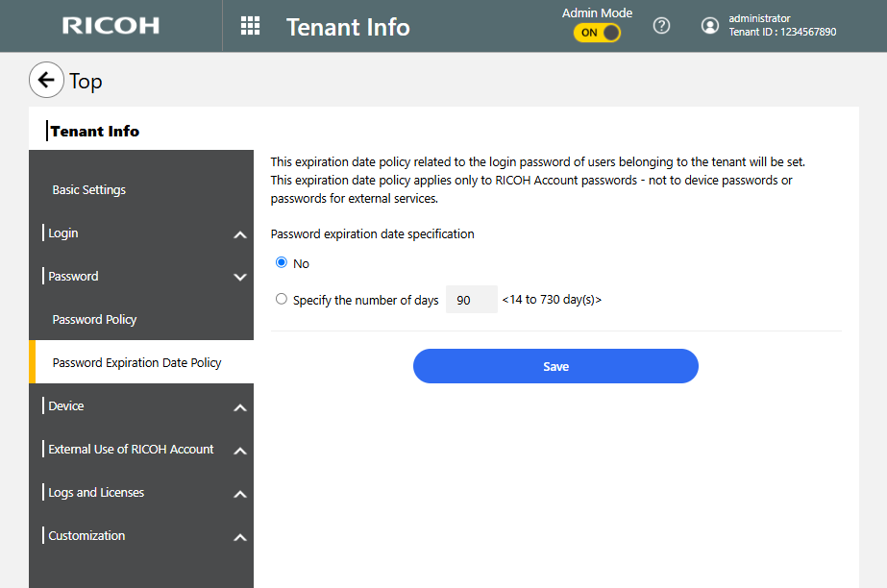Expand the Customization section chevron

[x=240, y=537]
